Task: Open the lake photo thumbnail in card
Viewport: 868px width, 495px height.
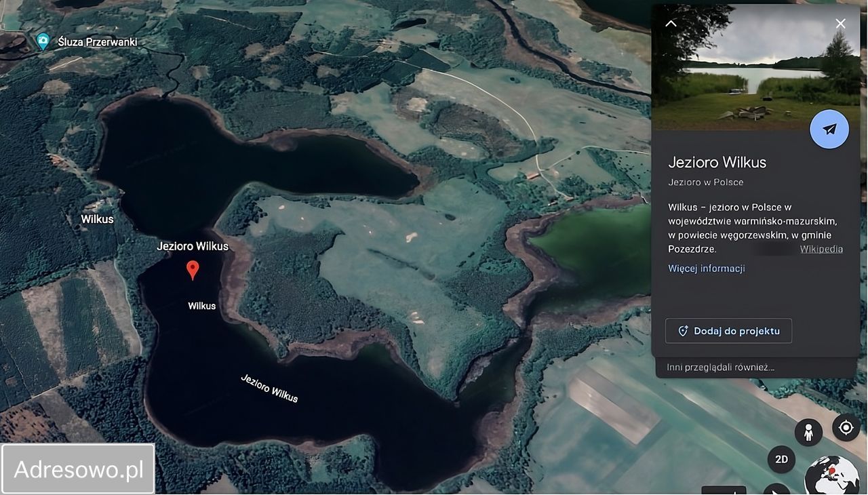Action: click(x=756, y=66)
